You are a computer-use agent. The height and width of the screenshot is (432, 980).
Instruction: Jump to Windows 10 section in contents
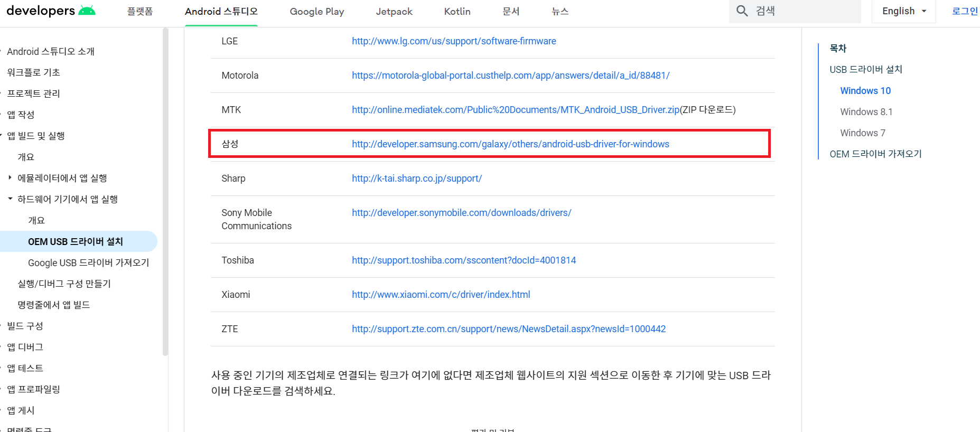[x=865, y=90]
